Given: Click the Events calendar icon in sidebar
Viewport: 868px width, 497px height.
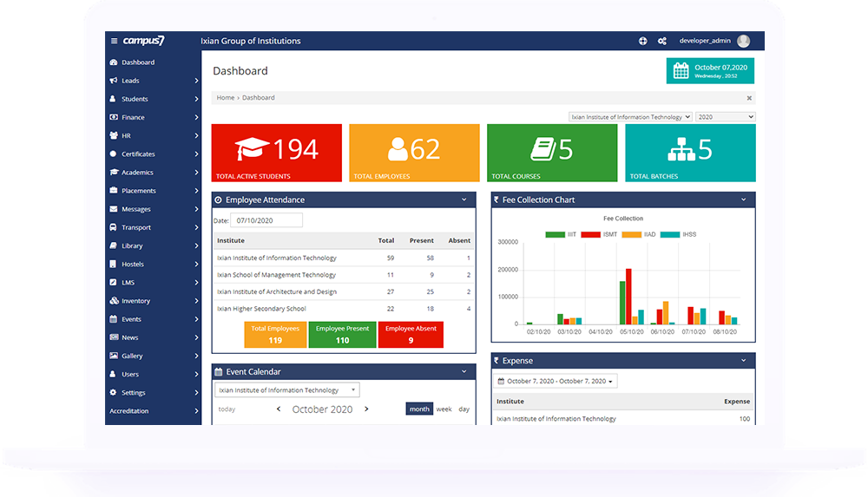Looking at the screenshot, I should 114,319.
